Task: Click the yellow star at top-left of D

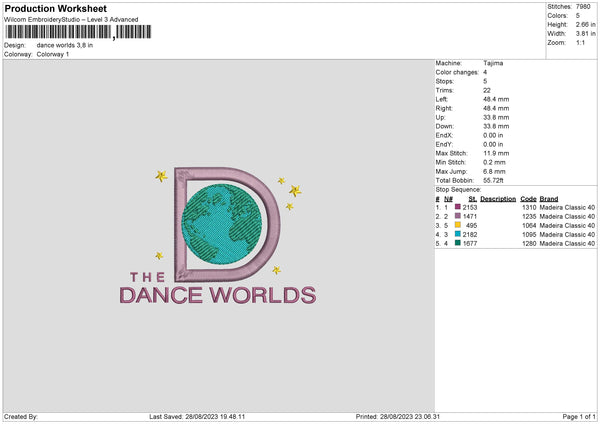Action: point(160,177)
